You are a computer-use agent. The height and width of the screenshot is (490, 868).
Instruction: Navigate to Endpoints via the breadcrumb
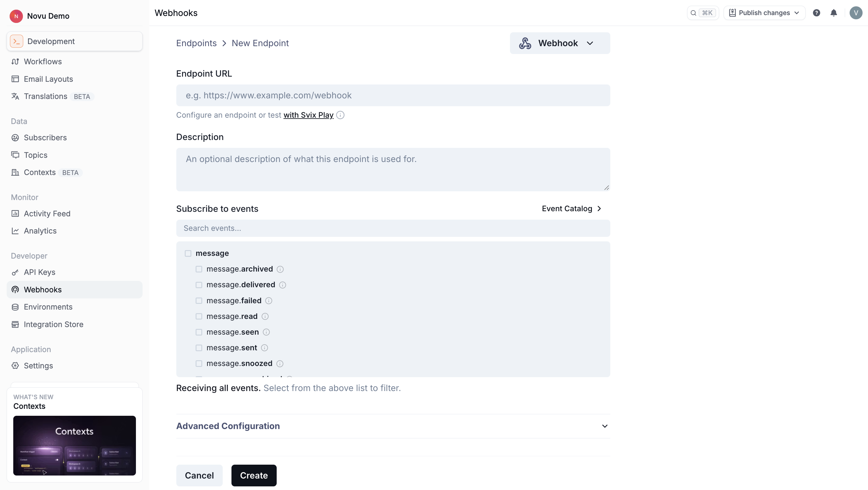coord(197,43)
